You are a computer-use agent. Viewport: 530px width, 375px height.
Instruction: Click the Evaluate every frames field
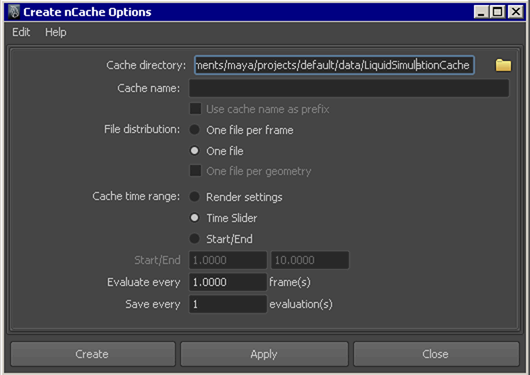pyautogui.click(x=228, y=282)
